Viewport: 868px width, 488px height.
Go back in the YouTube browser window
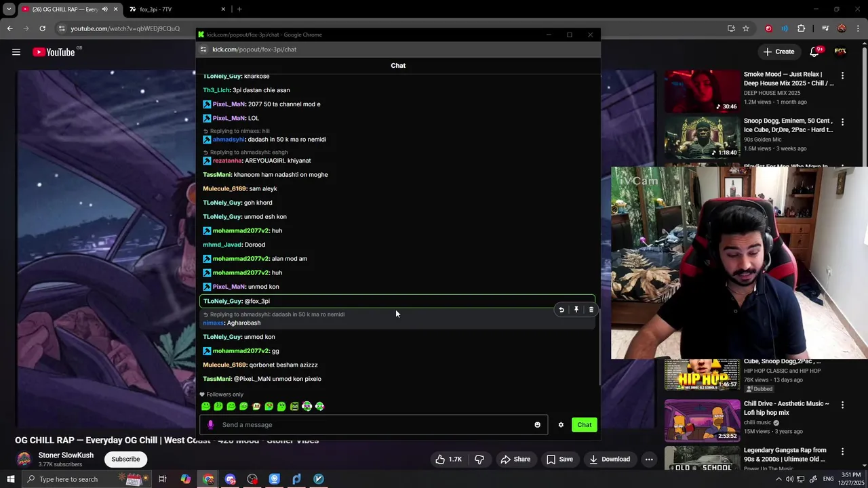[x=9, y=28]
